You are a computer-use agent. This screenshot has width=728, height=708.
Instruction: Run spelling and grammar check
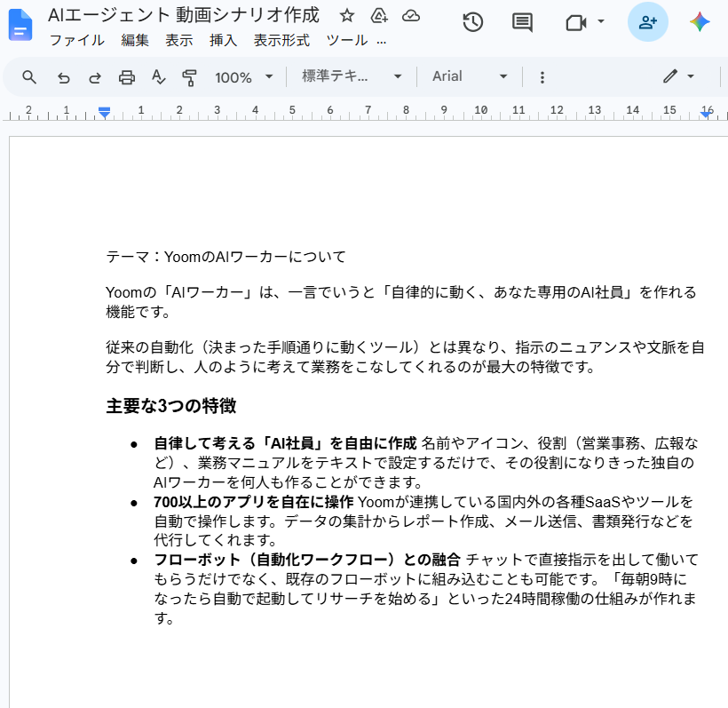158,76
